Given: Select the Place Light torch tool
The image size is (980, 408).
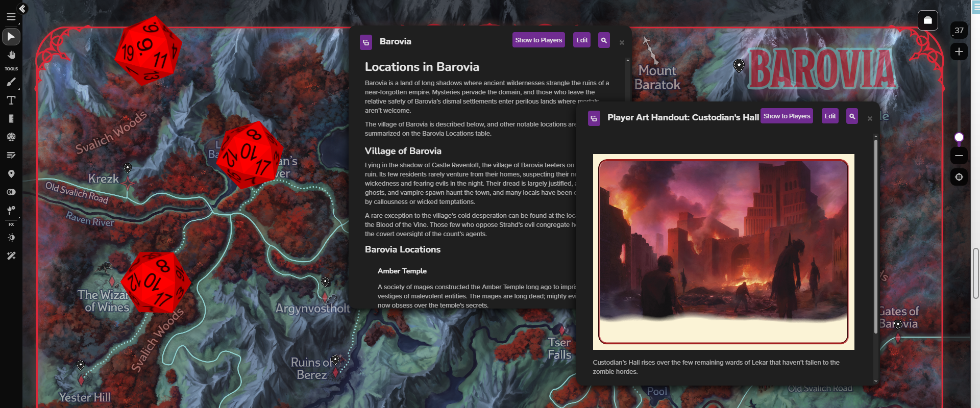Looking at the screenshot, I should tap(11, 211).
